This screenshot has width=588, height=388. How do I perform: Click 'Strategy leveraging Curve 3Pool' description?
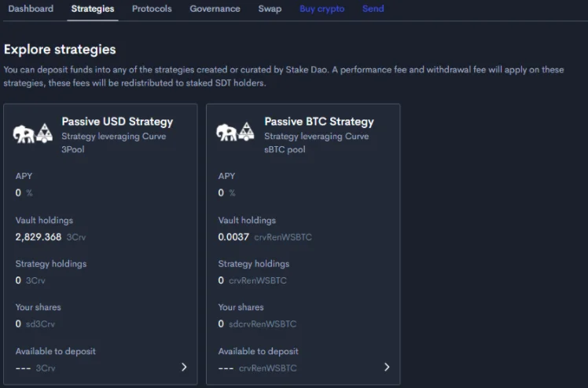coord(114,143)
